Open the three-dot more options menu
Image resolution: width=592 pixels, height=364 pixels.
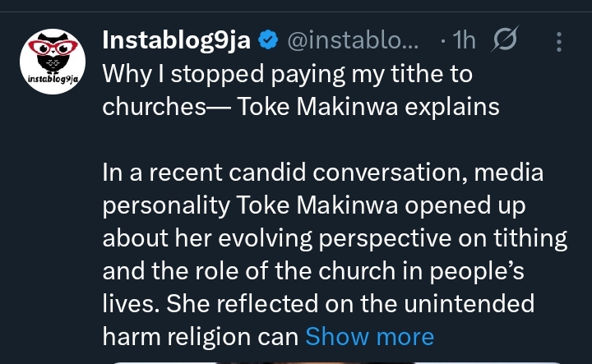pyautogui.click(x=560, y=40)
